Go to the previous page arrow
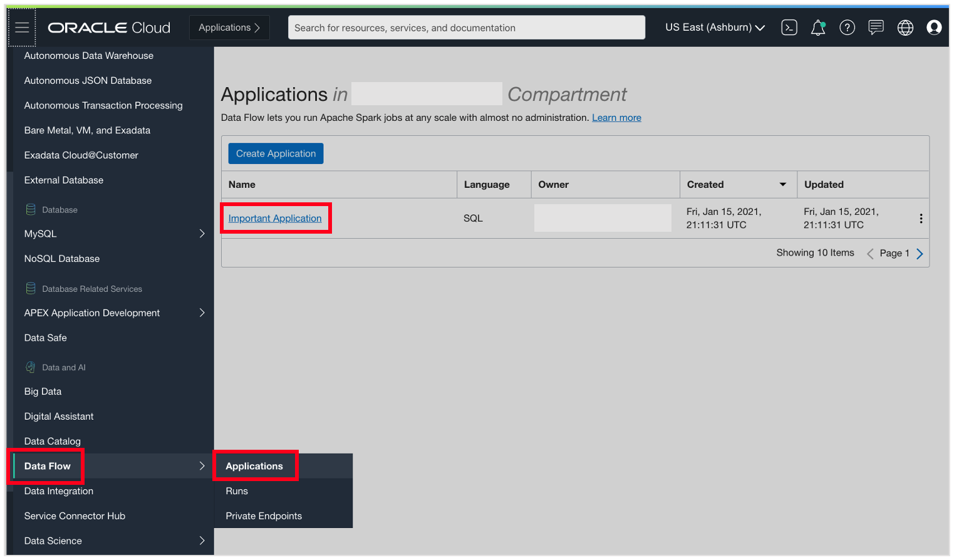 point(870,254)
